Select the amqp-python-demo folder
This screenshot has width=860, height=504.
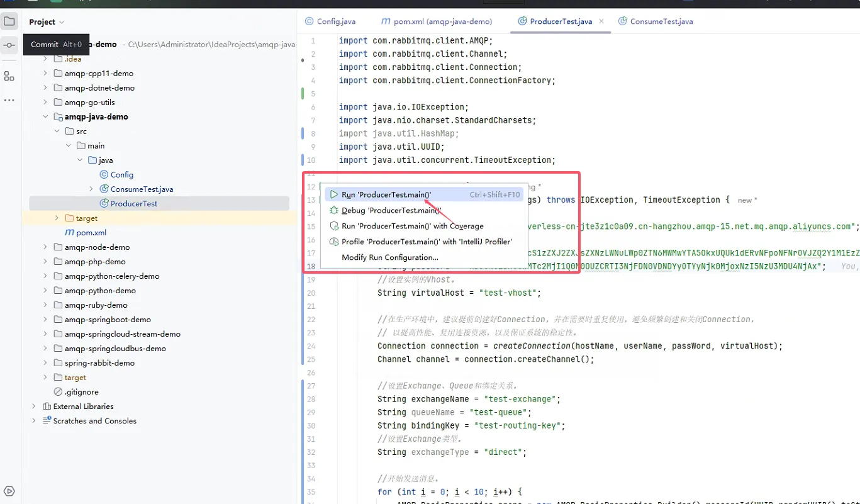[100, 291]
